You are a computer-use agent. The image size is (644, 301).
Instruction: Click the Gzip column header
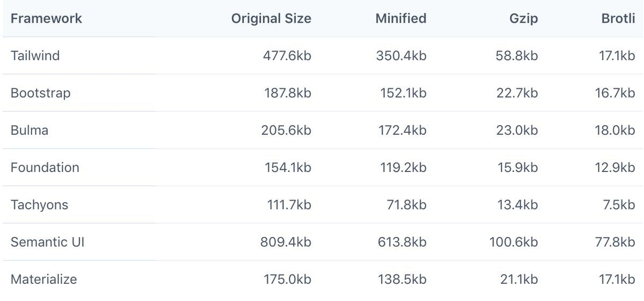pos(522,19)
